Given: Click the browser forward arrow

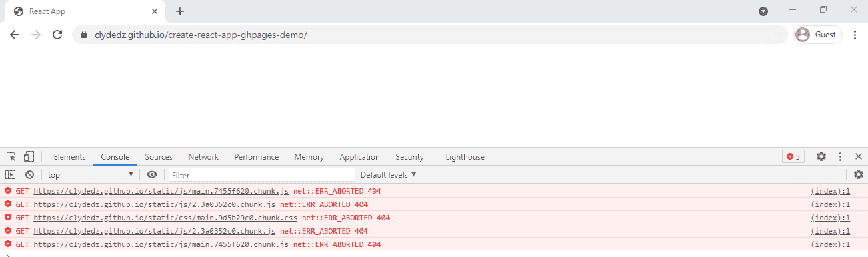Looking at the screenshot, I should (x=36, y=35).
